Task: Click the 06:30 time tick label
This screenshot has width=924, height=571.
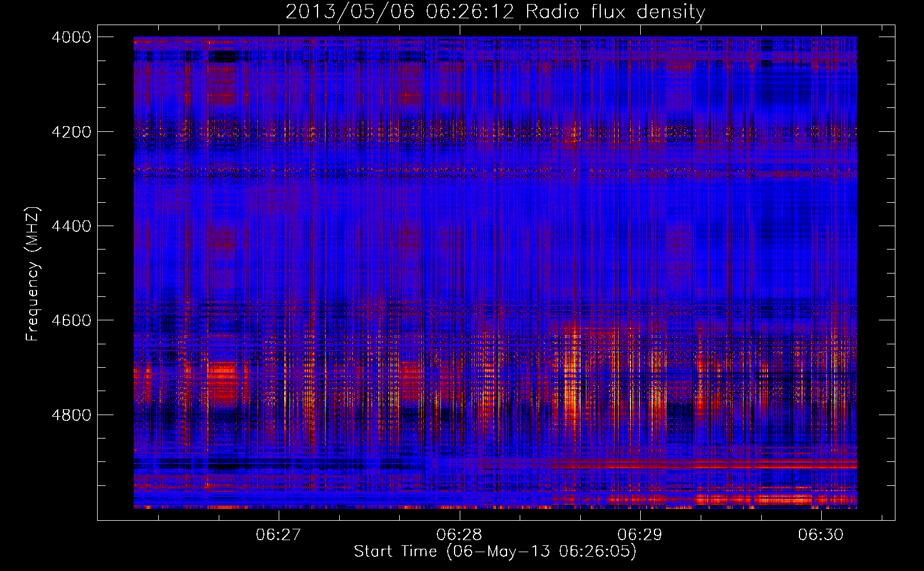Action: [821, 535]
